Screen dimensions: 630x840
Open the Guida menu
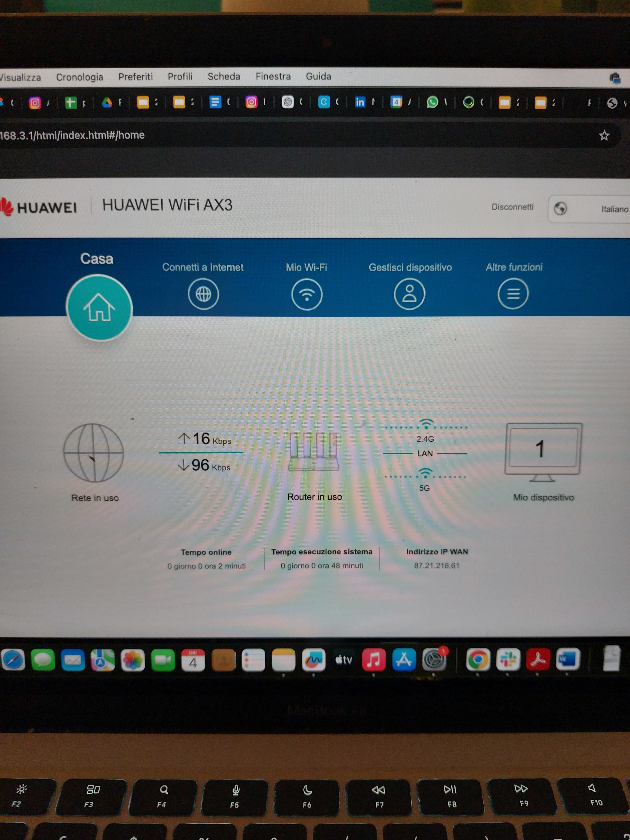pyautogui.click(x=319, y=76)
